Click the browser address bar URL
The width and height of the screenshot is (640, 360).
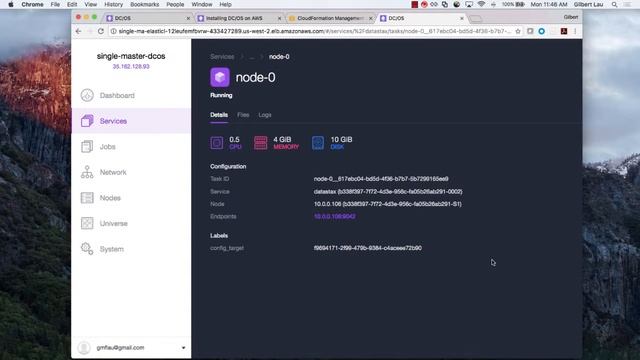[x=314, y=31]
